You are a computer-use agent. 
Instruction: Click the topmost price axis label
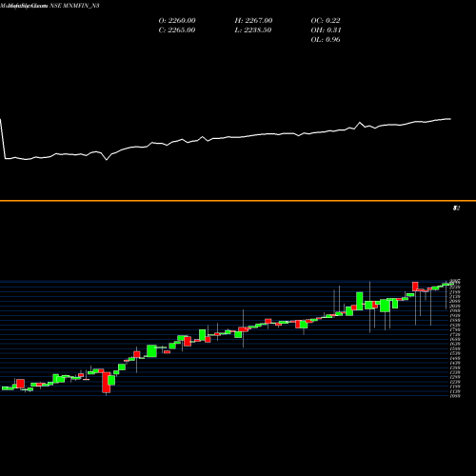click(455, 281)
